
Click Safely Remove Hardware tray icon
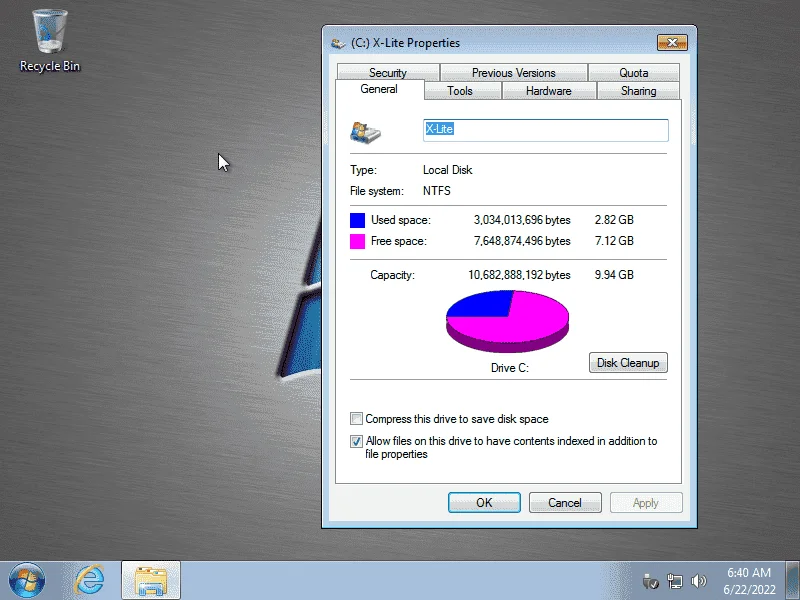[x=651, y=581]
